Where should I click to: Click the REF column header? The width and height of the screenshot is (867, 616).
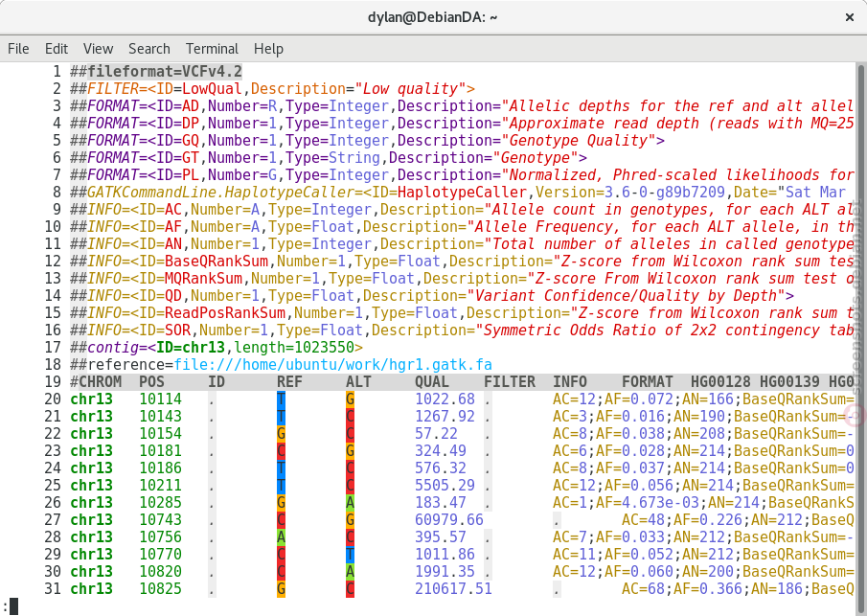tap(289, 381)
